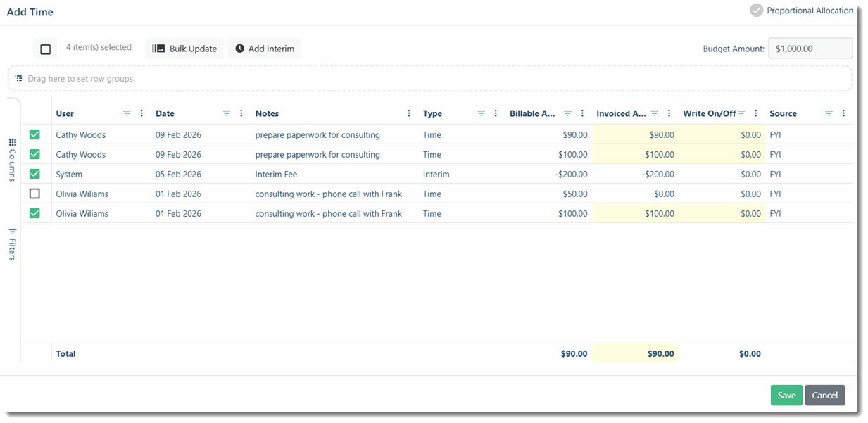
Task: Toggle the select-all checkbox in toolbar
Action: click(46, 49)
